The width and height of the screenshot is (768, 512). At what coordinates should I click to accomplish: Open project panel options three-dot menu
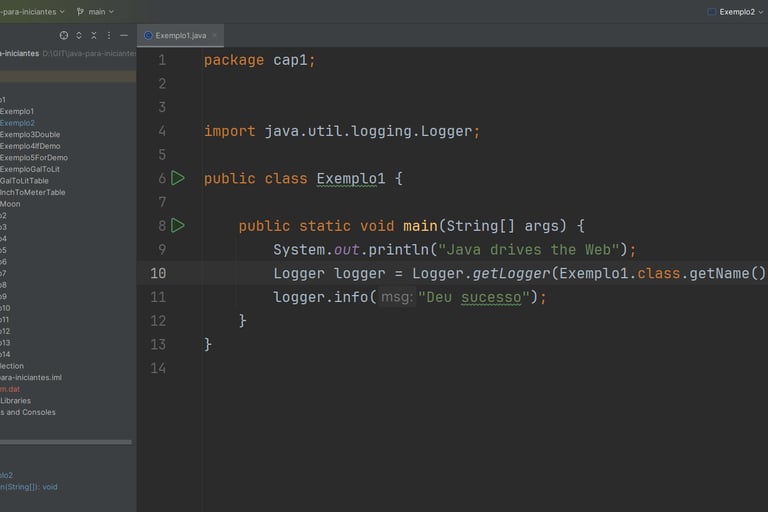coord(109,35)
